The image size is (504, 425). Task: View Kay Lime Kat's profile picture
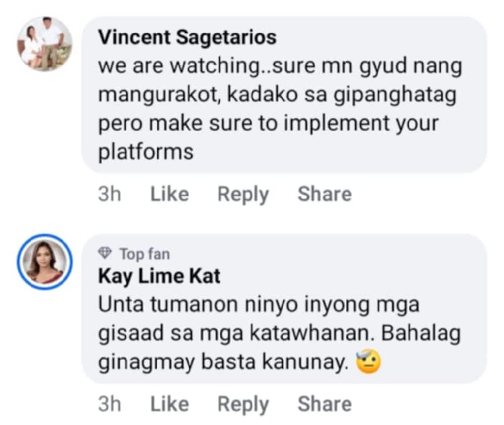[45, 262]
